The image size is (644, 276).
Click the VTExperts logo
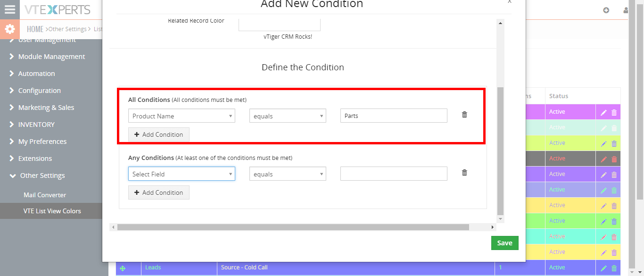pos(57,9)
